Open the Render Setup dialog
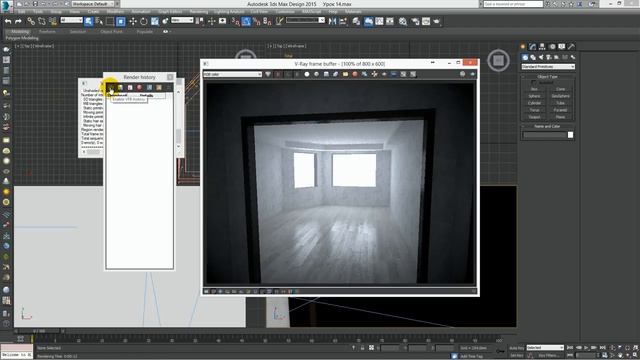Image resolution: width=640 pixels, height=360 pixels. coord(415,21)
